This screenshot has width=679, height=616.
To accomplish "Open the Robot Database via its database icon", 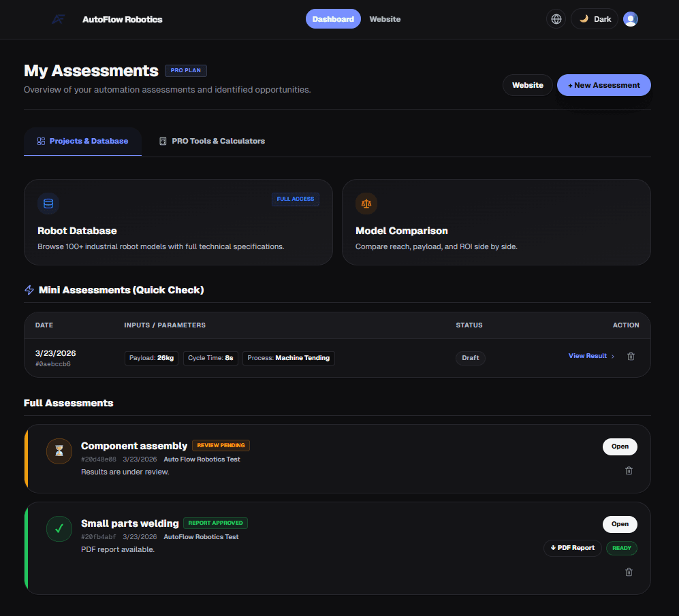I will pos(48,203).
